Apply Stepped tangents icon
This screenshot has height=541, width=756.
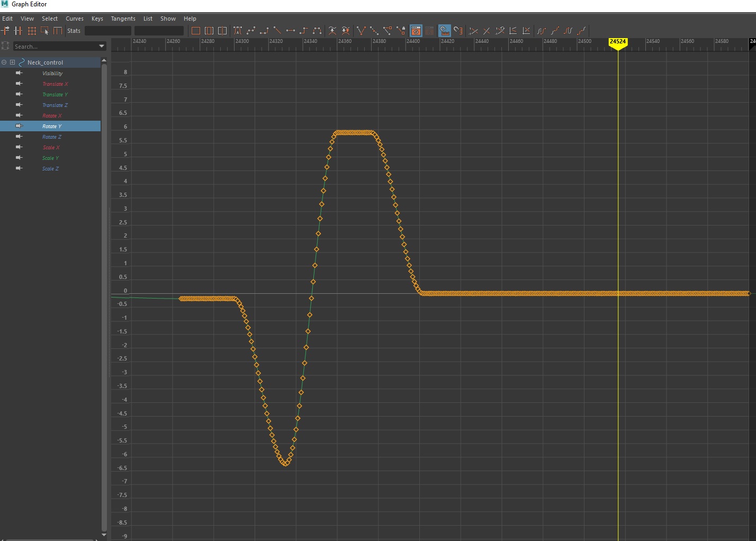[x=304, y=31]
